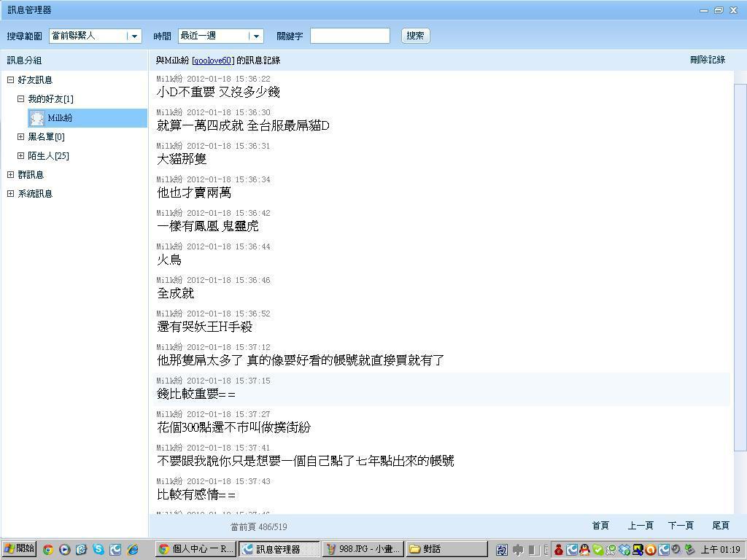Jump to 尾頁 of records
Image resolution: width=747 pixels, height=560 pixels.
(720, 526)
